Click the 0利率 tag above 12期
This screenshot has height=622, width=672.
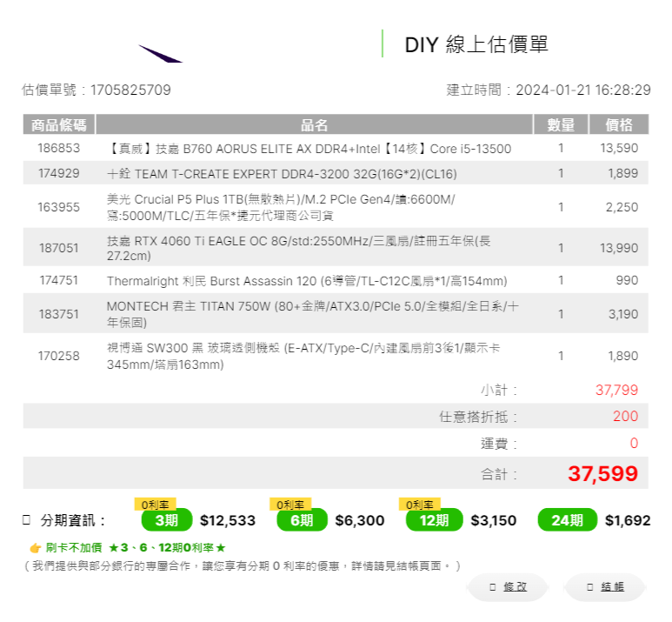(420, 505)
